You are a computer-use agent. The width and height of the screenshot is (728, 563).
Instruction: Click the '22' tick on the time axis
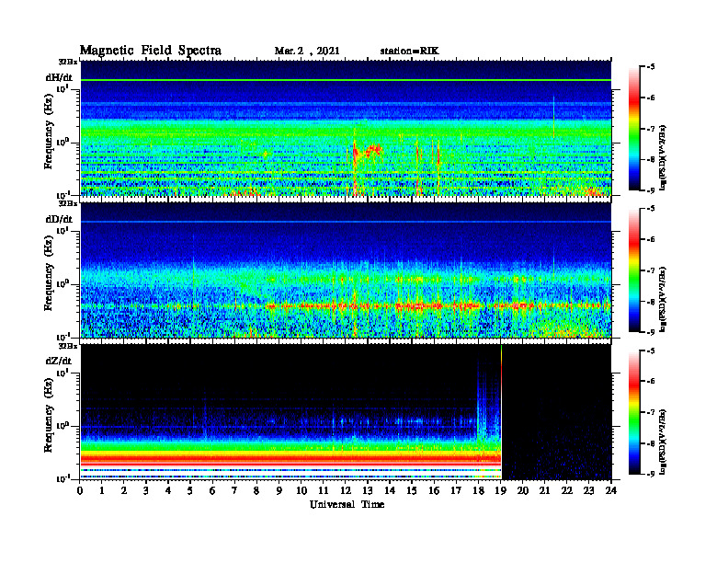567,491
